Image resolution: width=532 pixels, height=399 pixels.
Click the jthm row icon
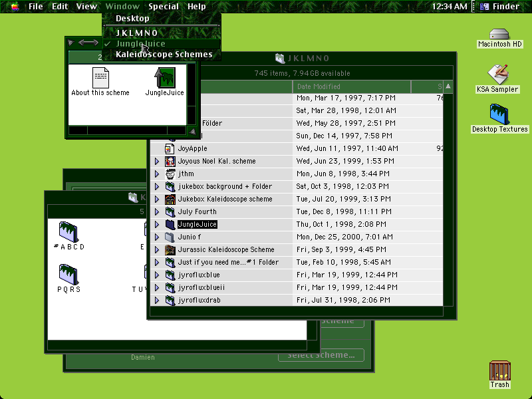coord(170,174)
